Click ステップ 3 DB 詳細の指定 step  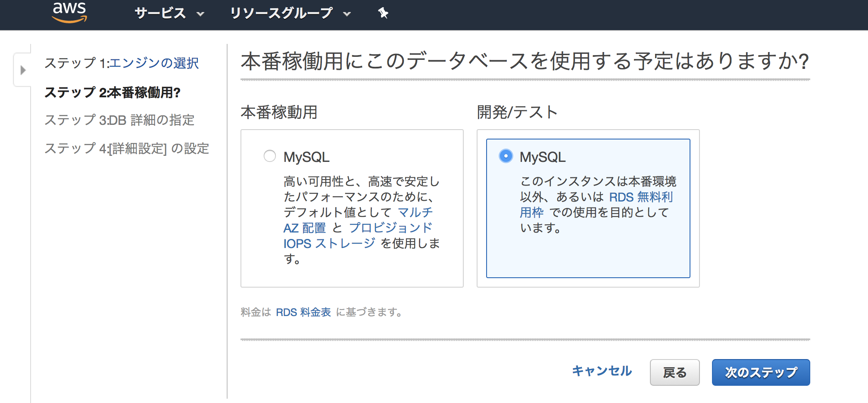119,120
